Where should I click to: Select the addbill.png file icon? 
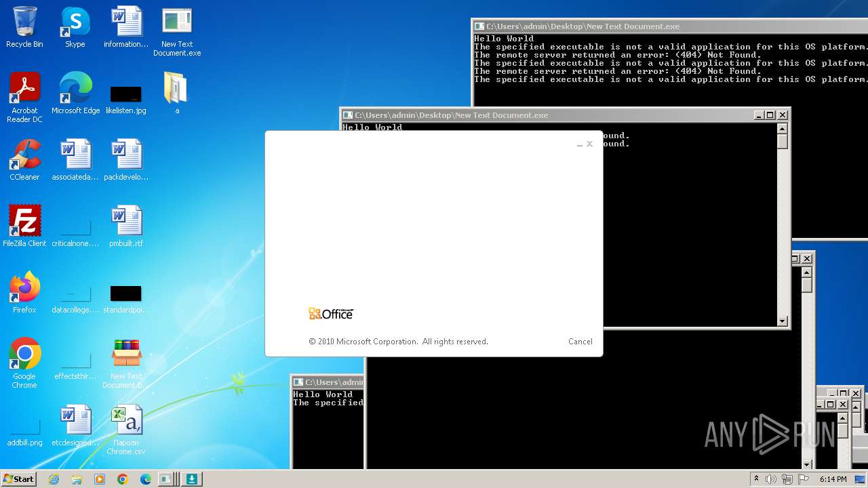(x=24, y=431)
